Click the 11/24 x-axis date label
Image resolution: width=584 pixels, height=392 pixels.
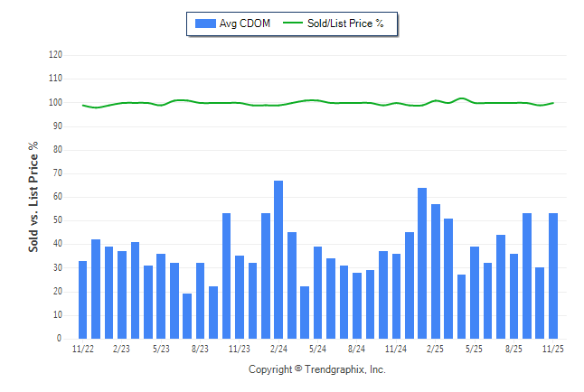coord(396,348)
